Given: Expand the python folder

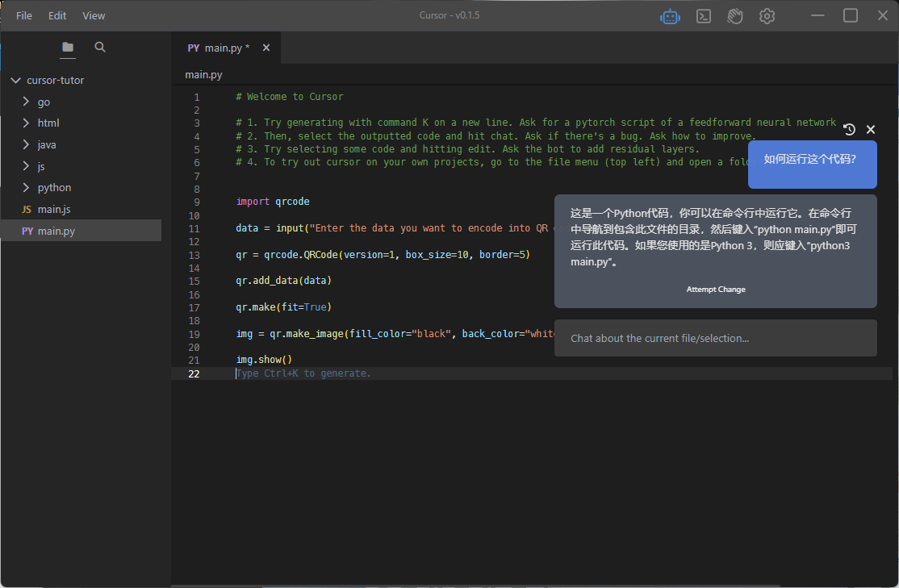Looking at the screenshot, I should 54,188.
